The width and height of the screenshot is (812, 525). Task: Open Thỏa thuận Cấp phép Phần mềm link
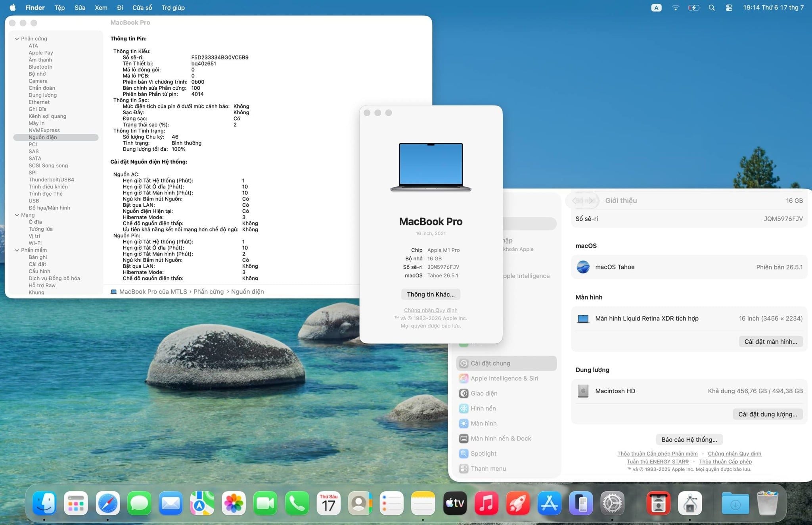click(x=657, y=454)
